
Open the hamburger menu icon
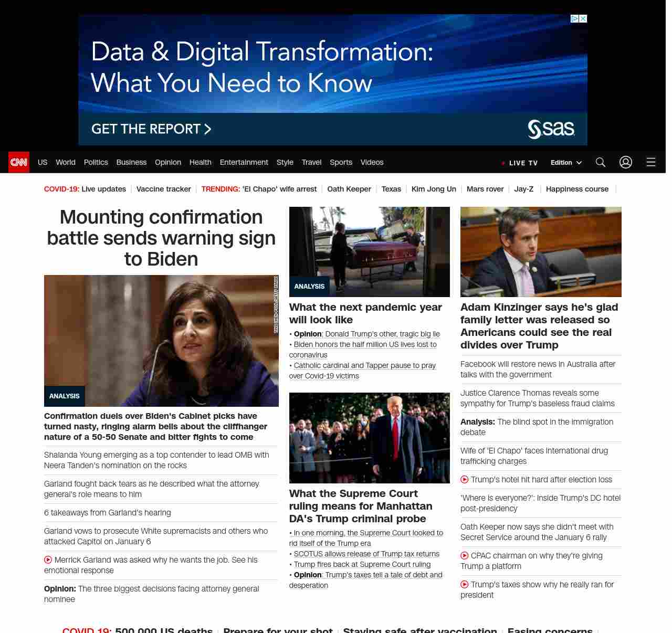click(650, 162)
